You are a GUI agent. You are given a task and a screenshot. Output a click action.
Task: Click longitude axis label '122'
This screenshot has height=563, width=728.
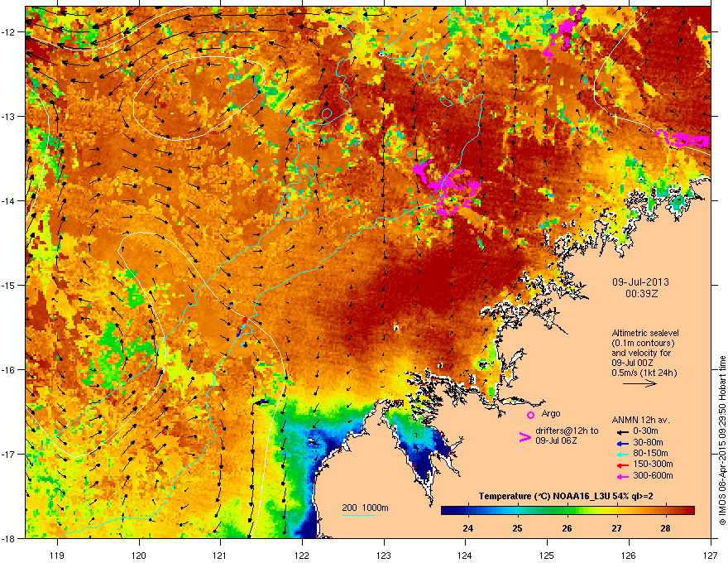302,555
